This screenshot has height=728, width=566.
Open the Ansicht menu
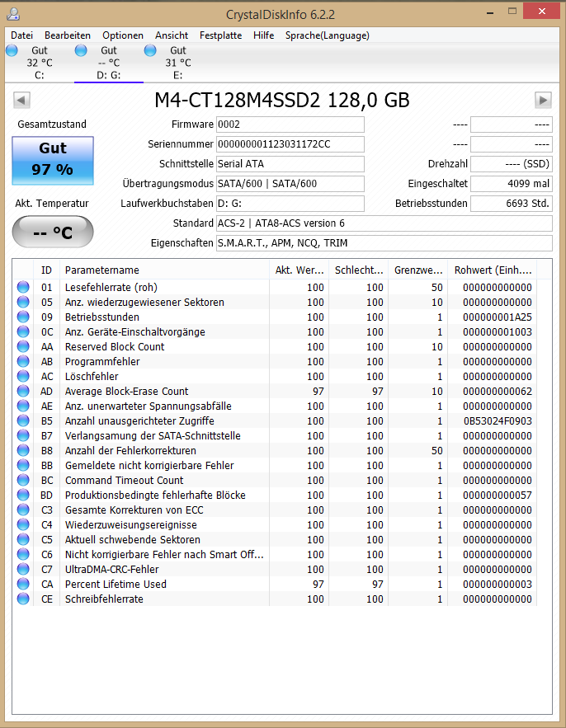point(172,35)
